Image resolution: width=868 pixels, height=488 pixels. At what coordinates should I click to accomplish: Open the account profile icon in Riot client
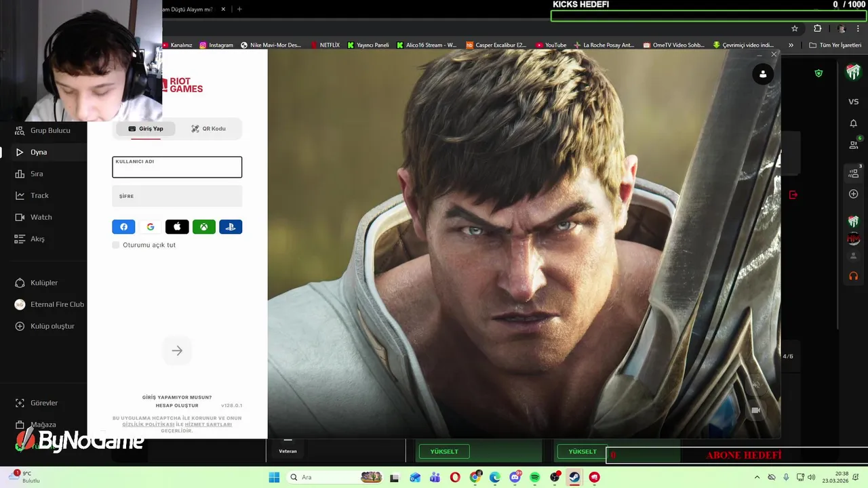click(763, 75)
